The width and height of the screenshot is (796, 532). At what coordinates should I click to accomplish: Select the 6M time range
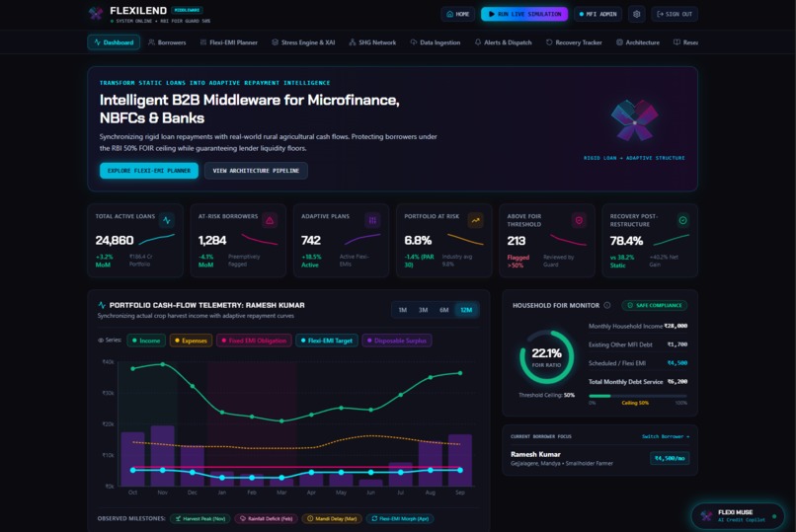coord(444,310)
